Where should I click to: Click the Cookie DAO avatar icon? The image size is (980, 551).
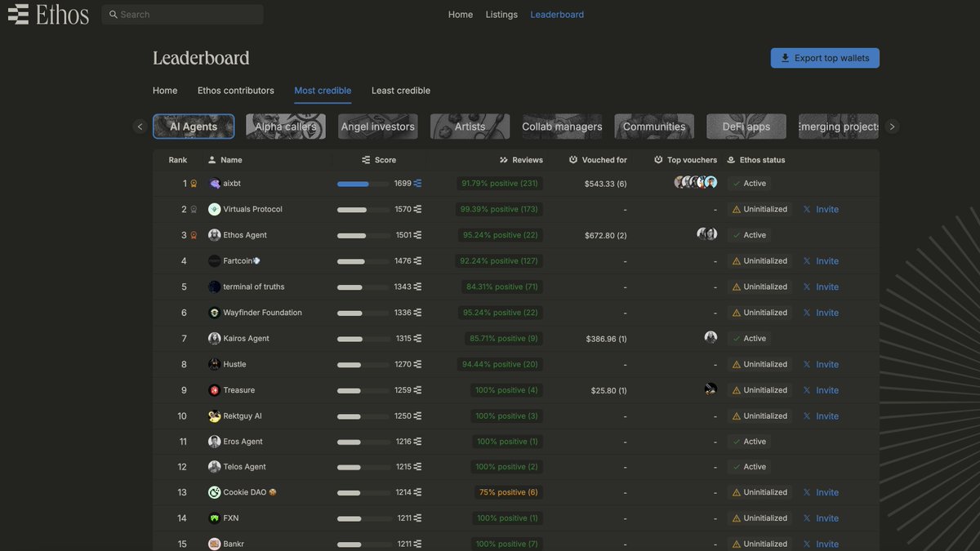(x=215, y=492)
